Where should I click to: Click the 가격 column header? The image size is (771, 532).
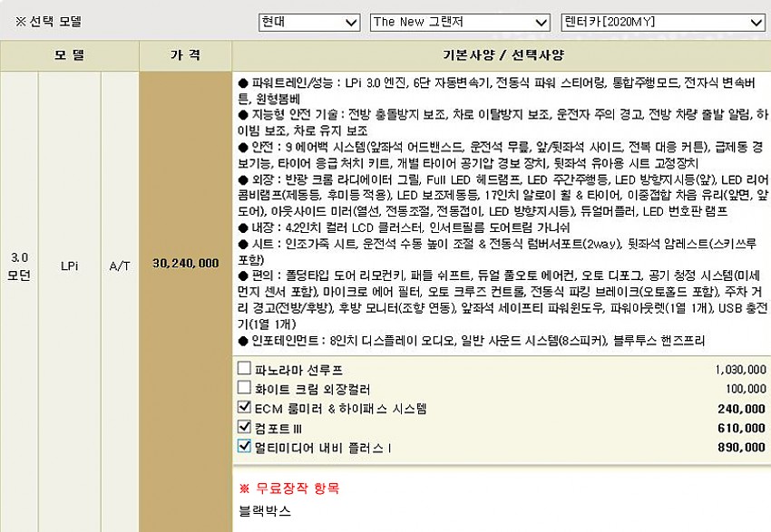pyautogui.click(x=185, y=55)
